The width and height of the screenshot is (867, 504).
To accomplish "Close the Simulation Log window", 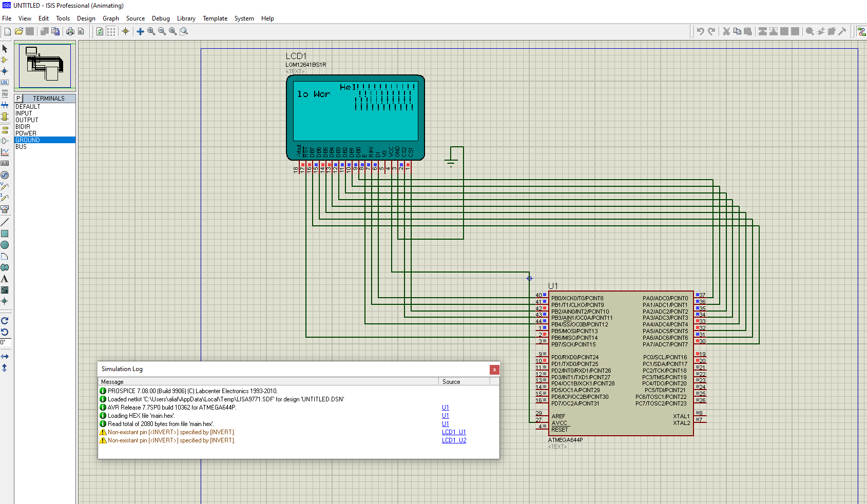I will (x=494, y=370).
